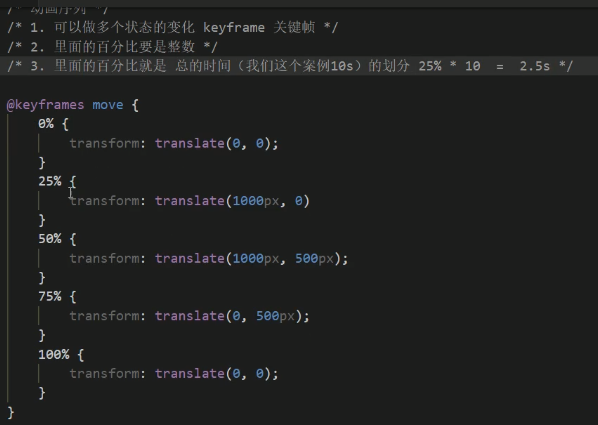Click the comment line about keyframe 关键帧
598x425 pixels.
pos(173,27)
